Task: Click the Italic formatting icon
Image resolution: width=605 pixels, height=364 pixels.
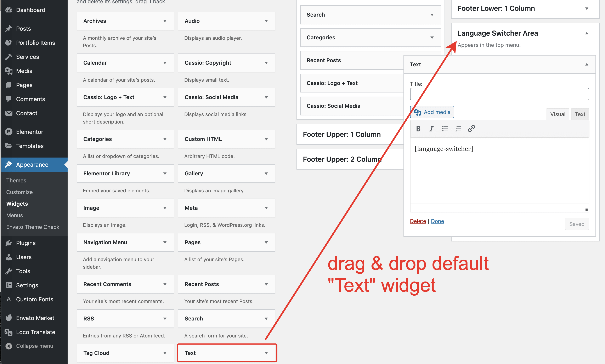Action: tap(431, 129)
